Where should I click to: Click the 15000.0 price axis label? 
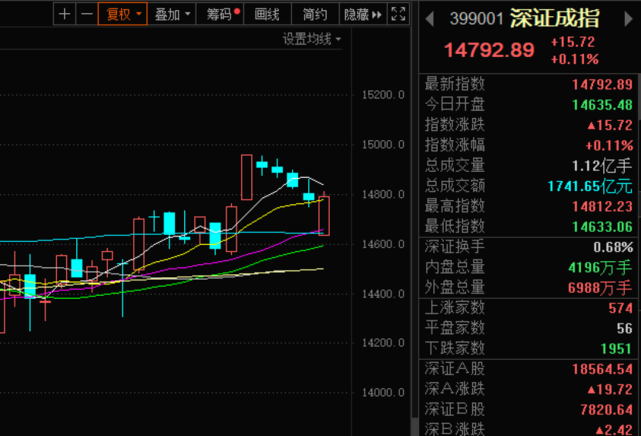click(381, 144)
